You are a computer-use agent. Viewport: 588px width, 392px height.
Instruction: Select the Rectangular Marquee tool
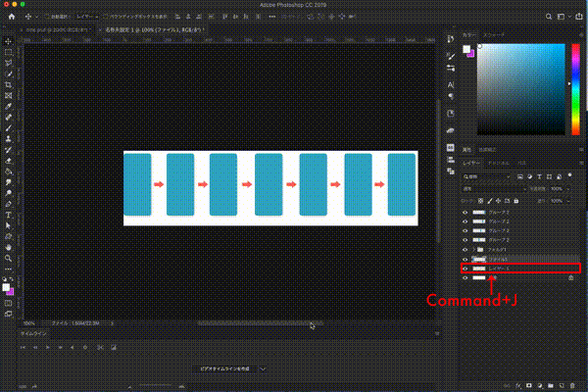(9, 52)
